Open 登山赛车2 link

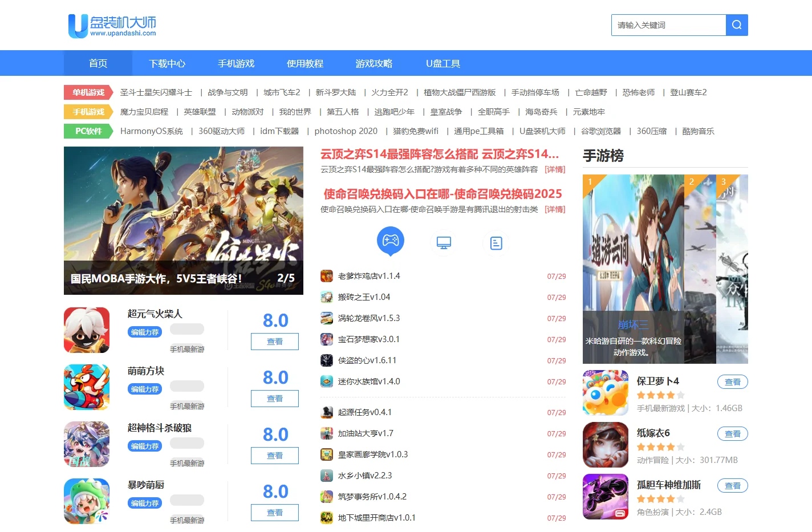pos(688,92)
